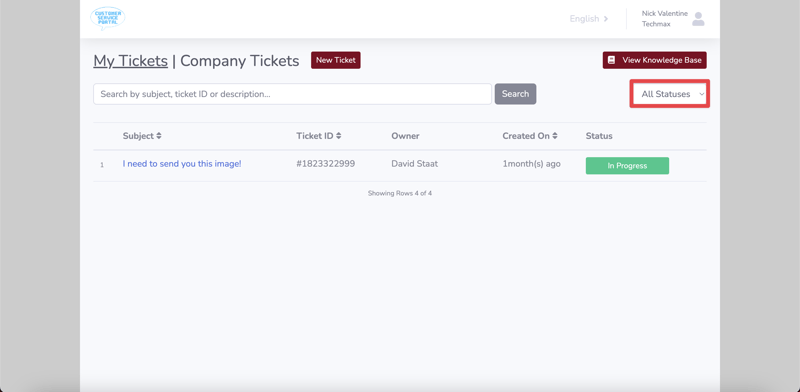
Task: Sort by Ticket ID arrows
Action: (x=339, y=136)
